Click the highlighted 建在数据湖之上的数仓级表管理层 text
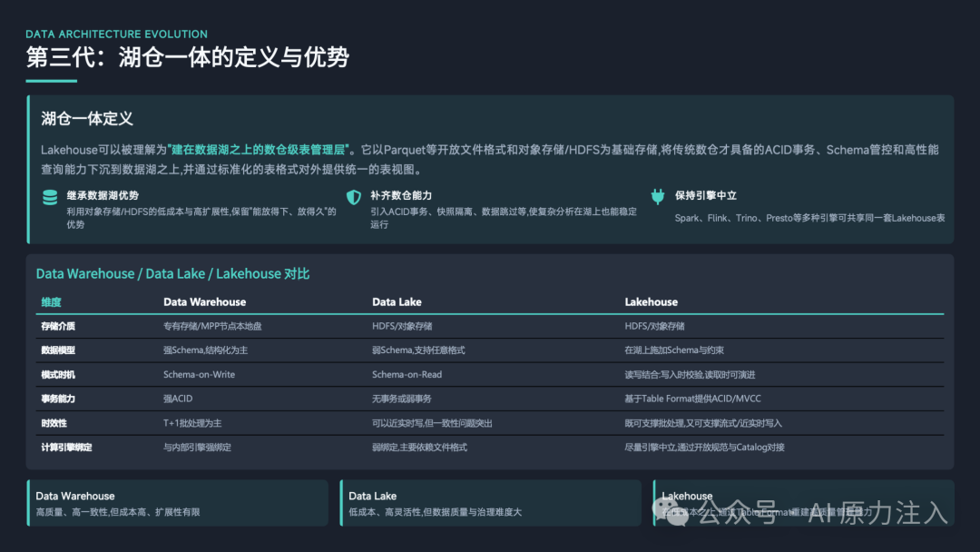Image resolution: width=980 pixels, height=552 pixels. pyautogui.click(x=258, y=150)
